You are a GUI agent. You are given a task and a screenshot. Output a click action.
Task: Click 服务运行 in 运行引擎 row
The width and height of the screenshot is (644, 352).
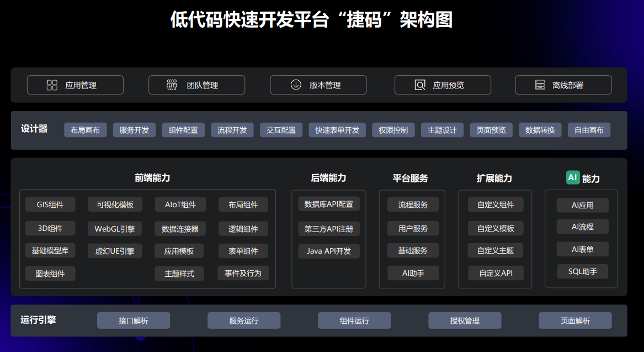coord(244,321)
